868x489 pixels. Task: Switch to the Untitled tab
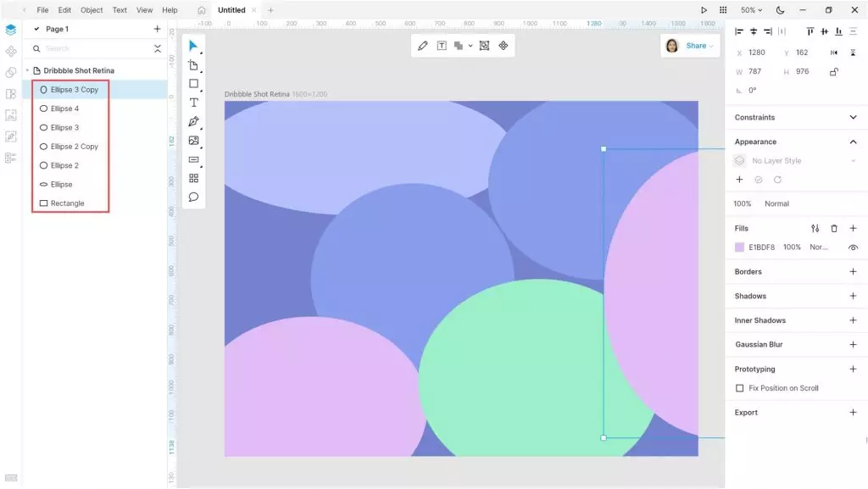231,10
